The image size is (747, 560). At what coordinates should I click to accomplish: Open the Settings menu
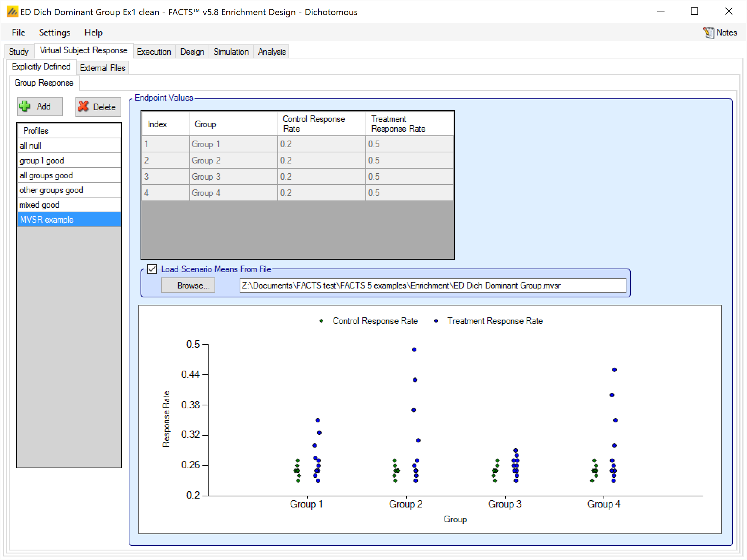54,33
